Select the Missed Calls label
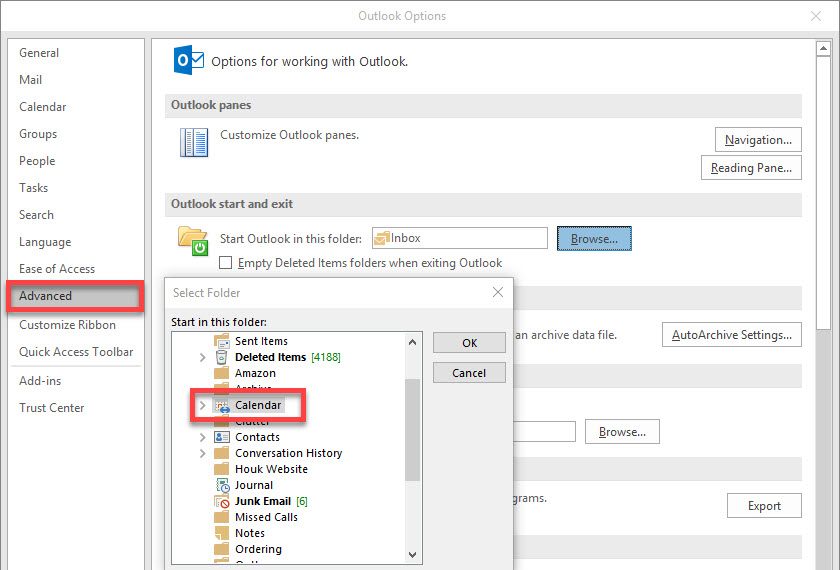This screenshot has height=570, width=840. click(266, 518)
